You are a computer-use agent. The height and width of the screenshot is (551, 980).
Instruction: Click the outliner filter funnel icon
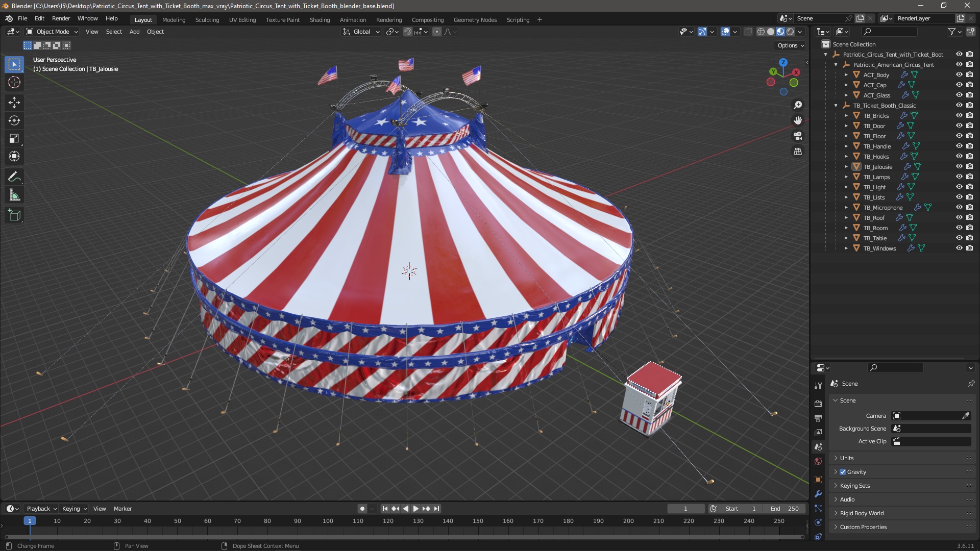point(952,32)
